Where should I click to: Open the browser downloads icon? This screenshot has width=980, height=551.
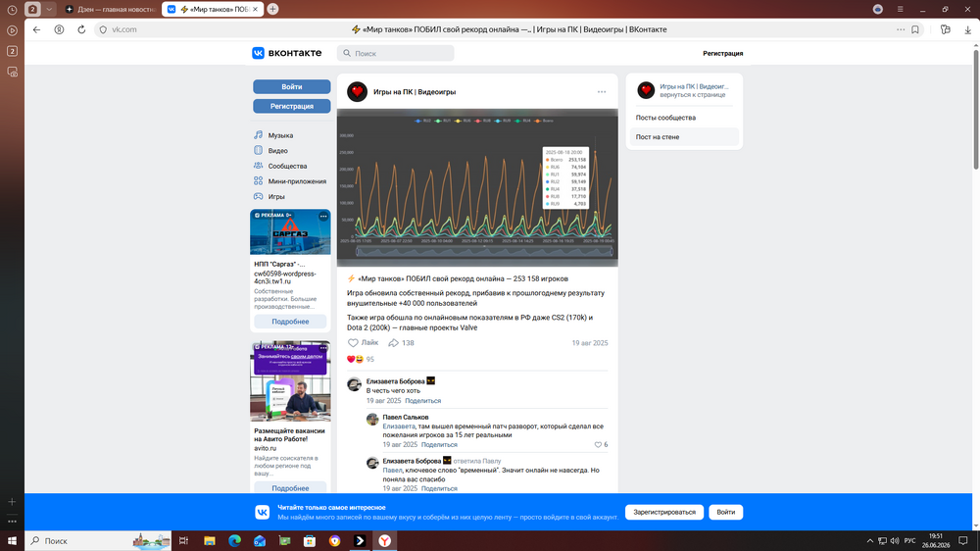click(967, 29)
